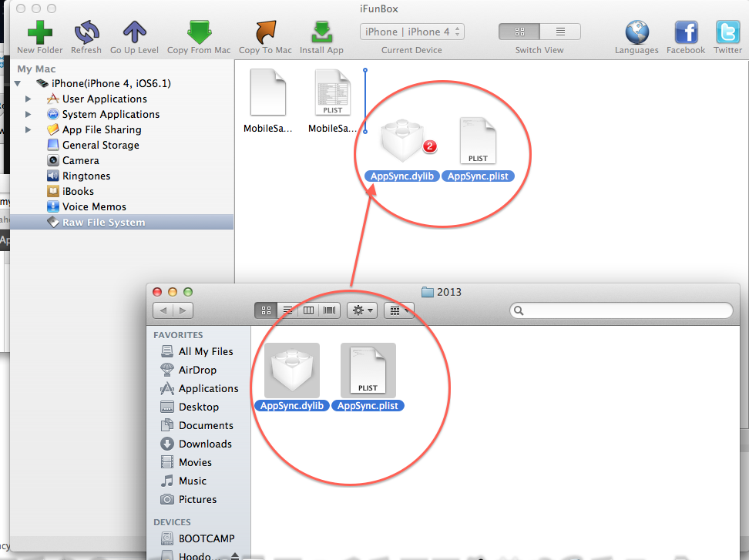Click the Finder window green zoom button
The height and width of the screenshot is (560, 749).
click(188, 292)
